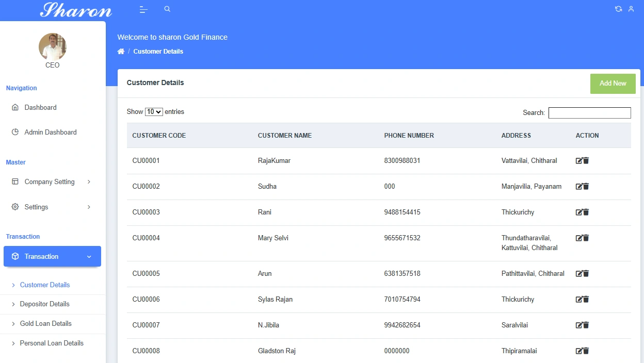Delete customer CU00002 Sudha
The image size is (644, 363).
586,187
